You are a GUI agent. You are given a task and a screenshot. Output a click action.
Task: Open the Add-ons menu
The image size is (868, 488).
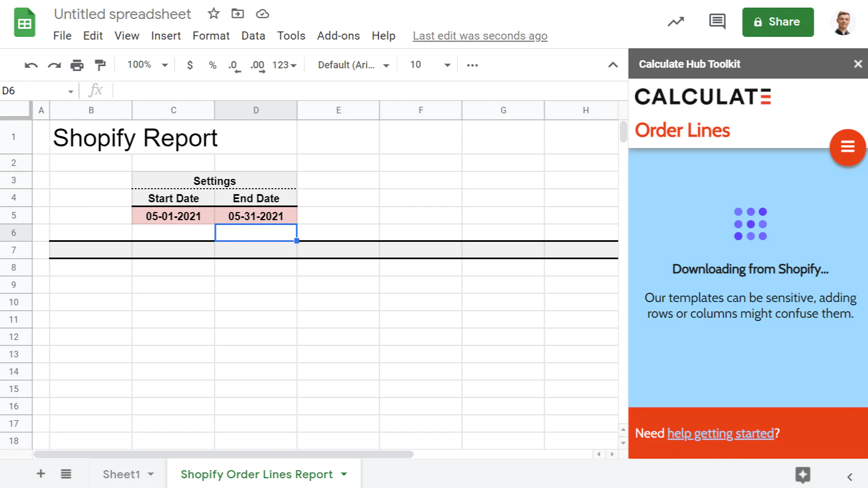point(339,36)
